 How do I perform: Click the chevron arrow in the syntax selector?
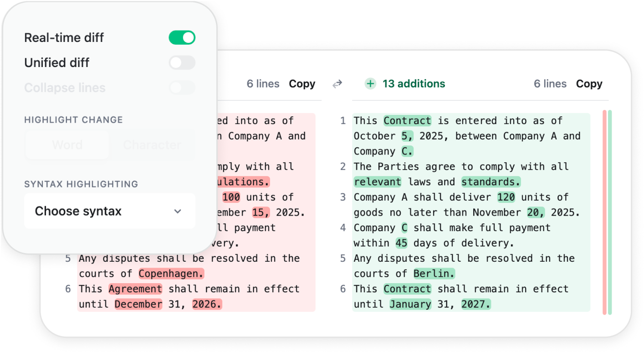coord(178,211)
